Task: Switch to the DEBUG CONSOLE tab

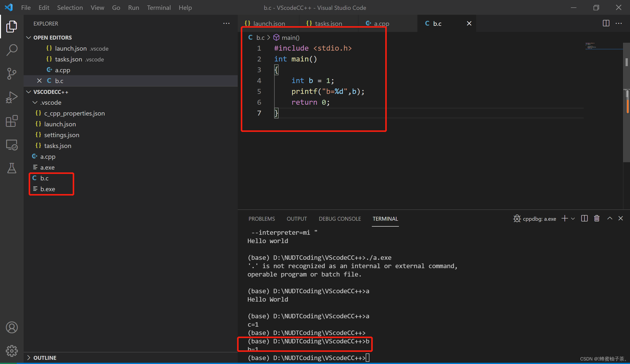Action: (340, 219)
